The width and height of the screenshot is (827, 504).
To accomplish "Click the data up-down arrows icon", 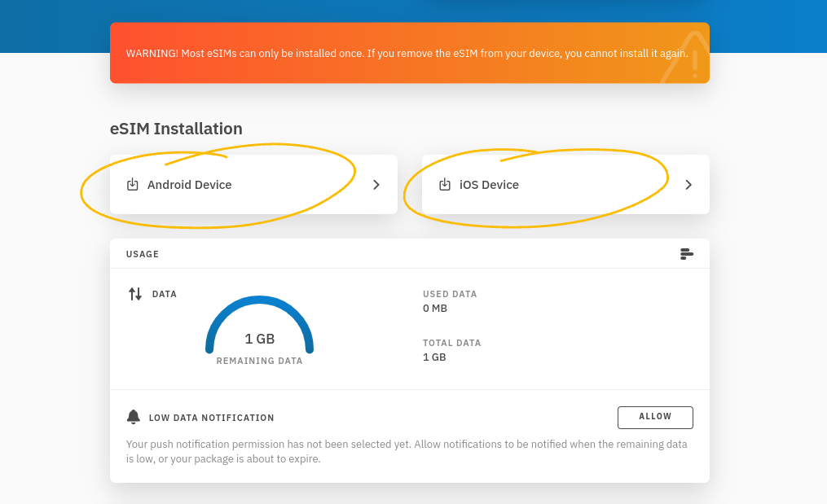I will click(x=135, y=294).
